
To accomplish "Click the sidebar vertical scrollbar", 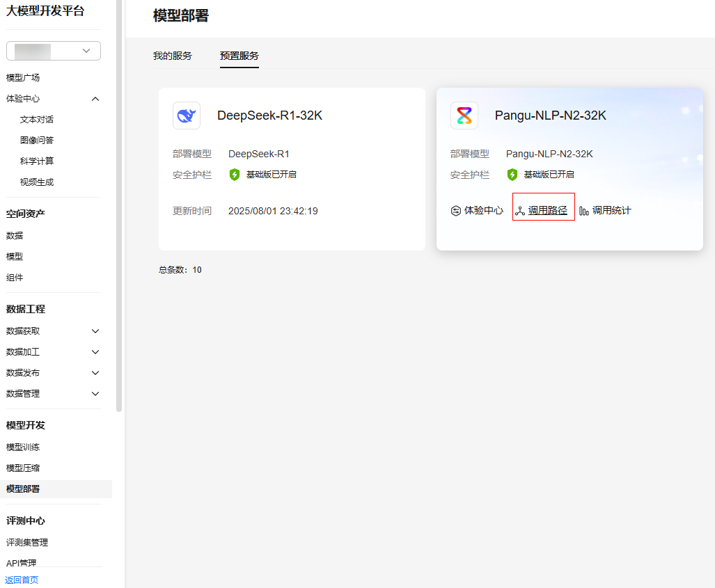I will point(119,205).
